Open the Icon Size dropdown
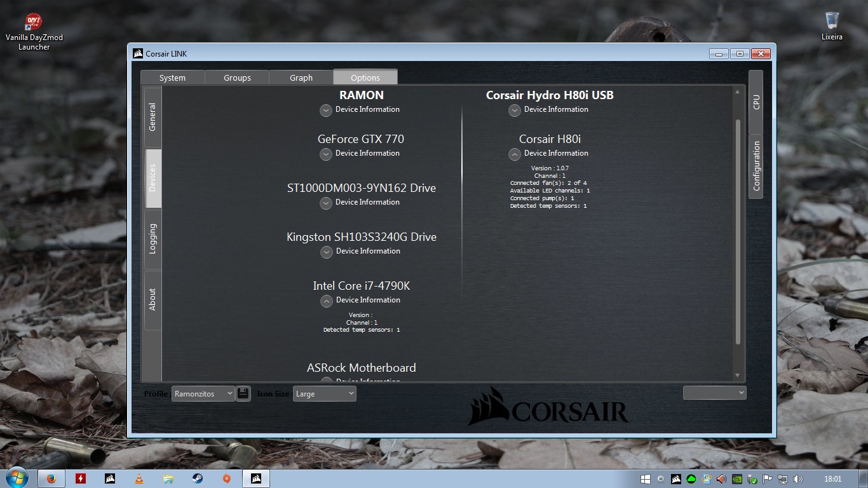The height and width of the screenshot is (488, 868). (x=325, y=393)
